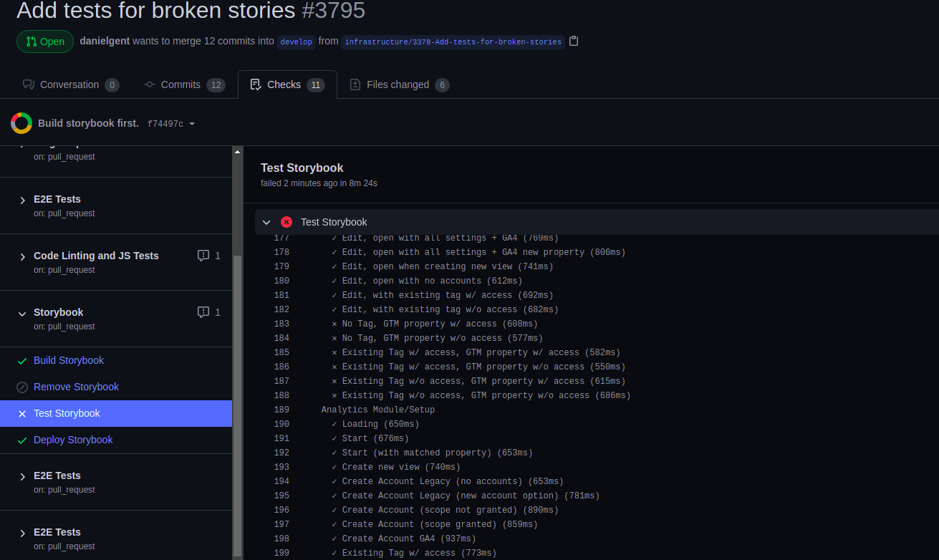Click the commit status donut icon
939x560 pixels.
click(21, 123)
